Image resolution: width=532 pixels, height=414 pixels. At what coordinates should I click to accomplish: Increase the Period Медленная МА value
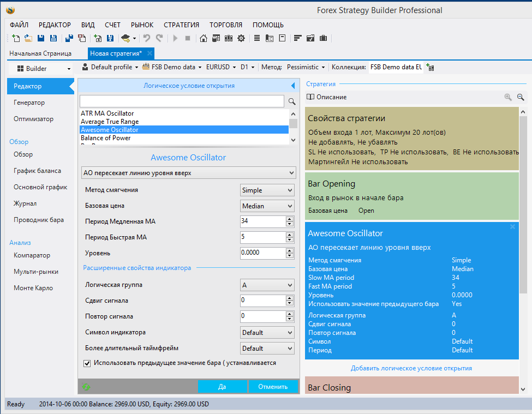pos(290,219)
